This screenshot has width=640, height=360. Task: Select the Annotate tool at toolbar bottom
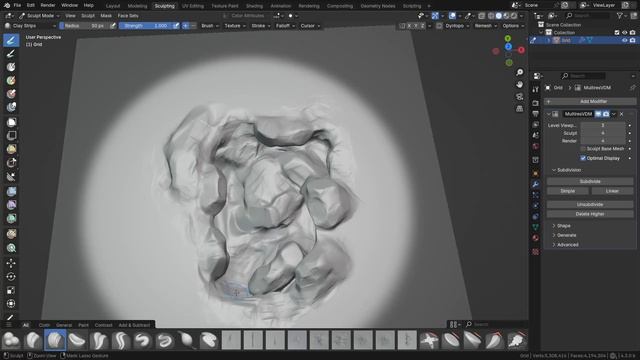pyautogui.click(x=11, y=317)
